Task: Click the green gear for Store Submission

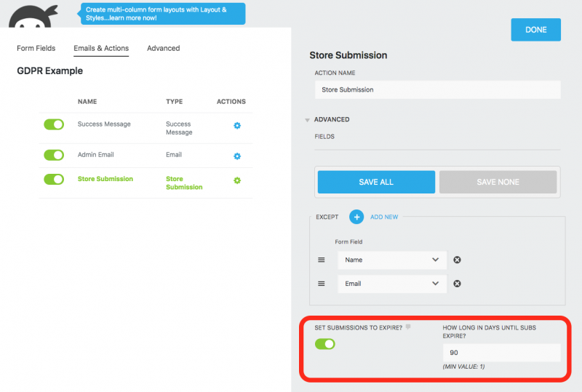Action: click(237, 180)
